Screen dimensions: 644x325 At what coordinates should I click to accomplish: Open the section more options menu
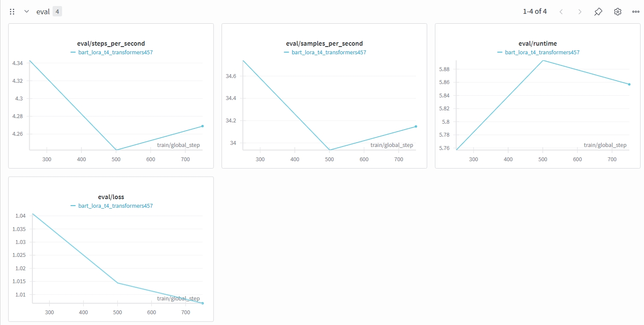click(636, 12)
